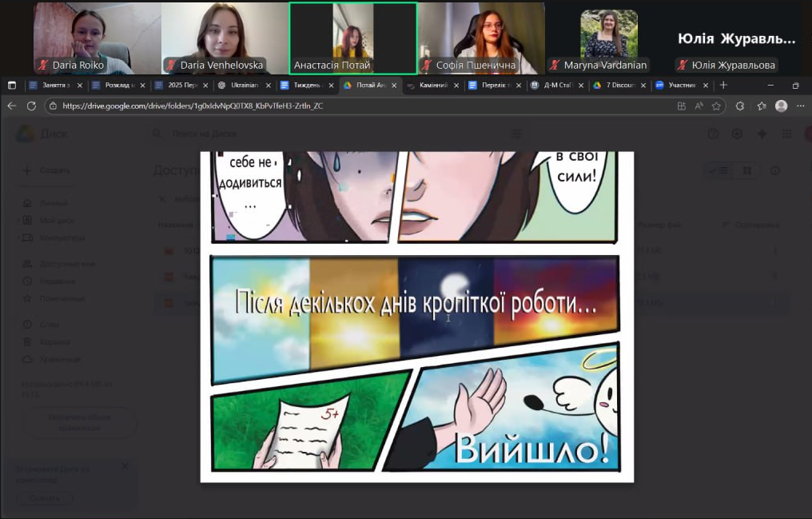Open the browser extensions icon

(740, 106)
